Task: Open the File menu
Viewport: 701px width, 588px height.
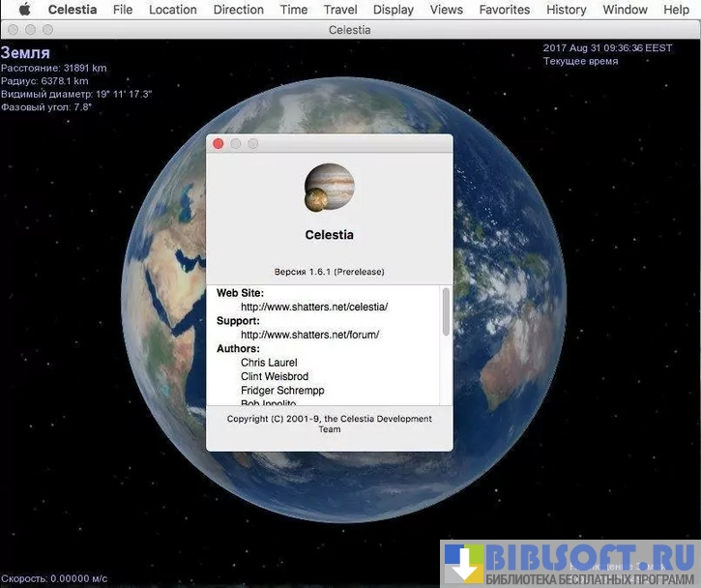Action: [123, 10]
